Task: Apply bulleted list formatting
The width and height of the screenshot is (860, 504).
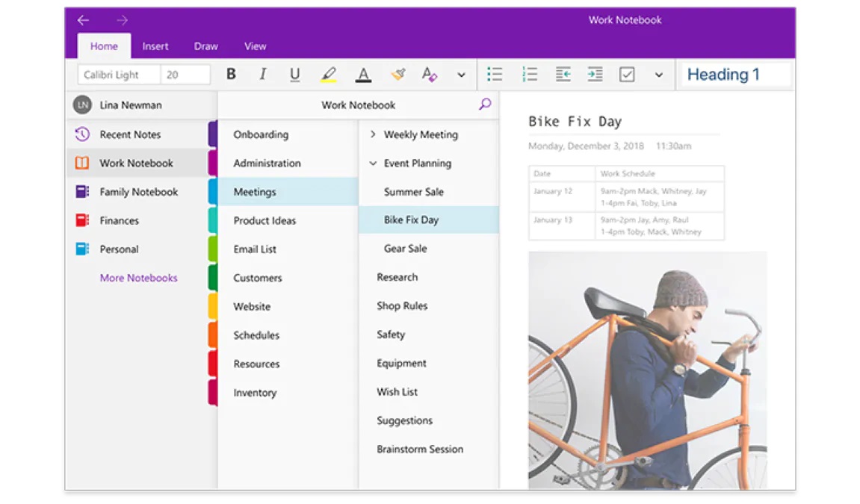Action: point(495,75)
